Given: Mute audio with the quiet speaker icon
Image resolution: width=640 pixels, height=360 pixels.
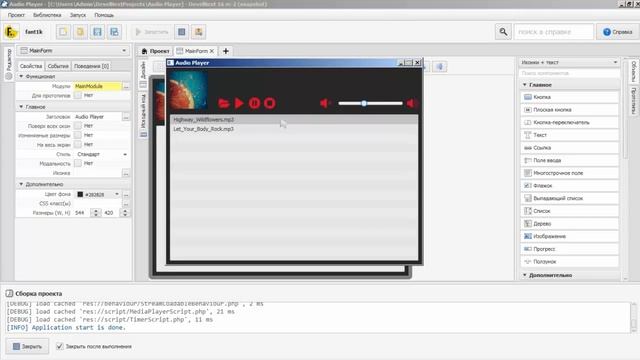Looking at the screenshot, I should 325,103.
